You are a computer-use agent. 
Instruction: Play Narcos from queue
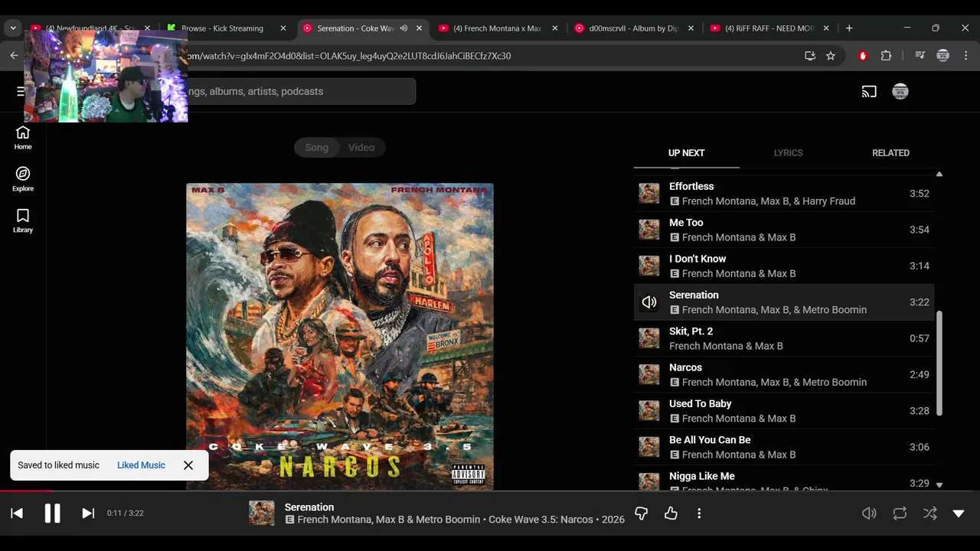click(784, 374)
